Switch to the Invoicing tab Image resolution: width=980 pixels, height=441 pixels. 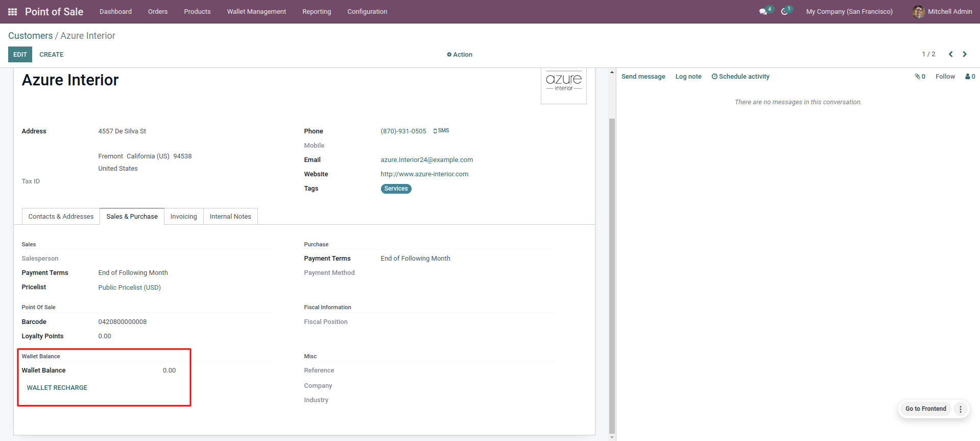click(183, 217)
